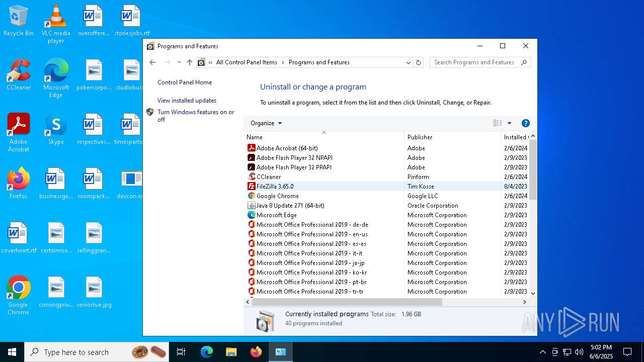
Task: Open Turn Windows features on or off
Action: pyautogui.click(x=196, y=116)
